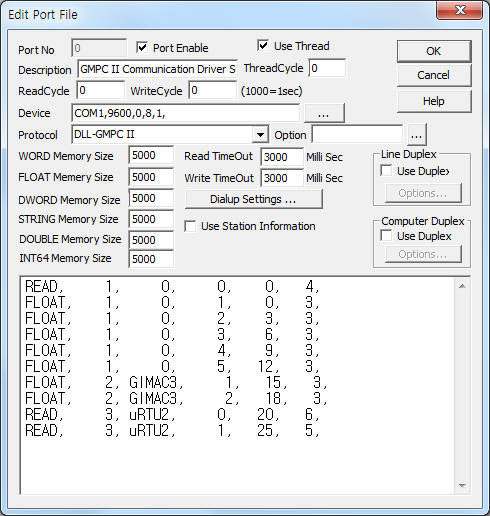Click the Port No field
This screenshot has height=516, width=490.
[x=99, y=48]
